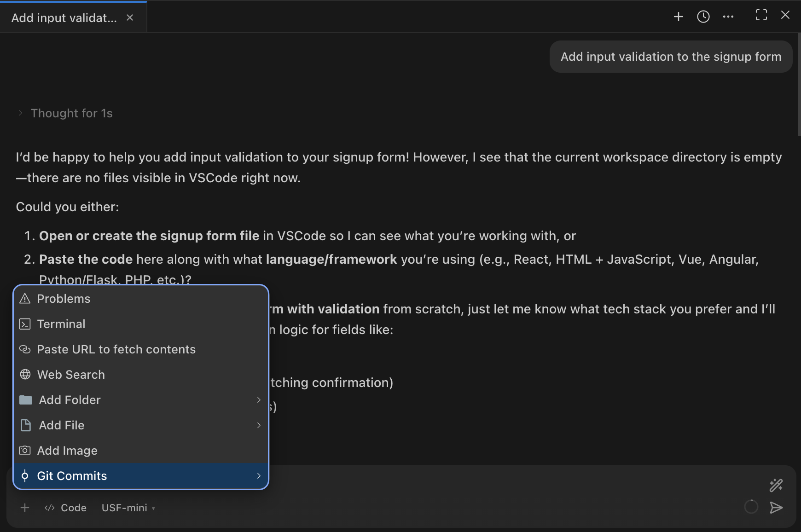Click the magic wand enhance prompt icon
The image size is (801, 532).
tap(776, 485)
